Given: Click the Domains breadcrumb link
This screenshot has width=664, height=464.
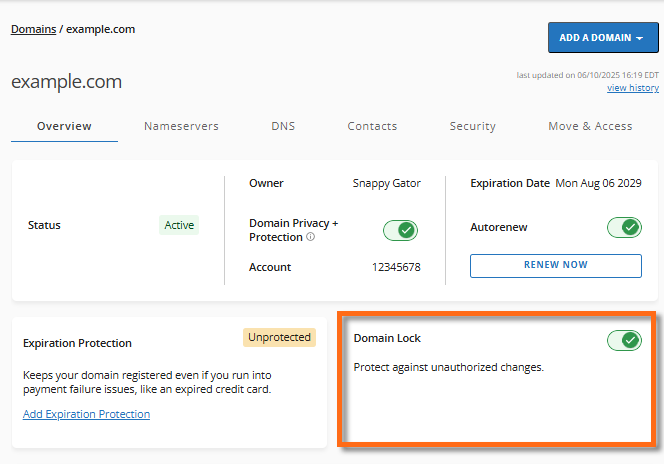Looking at the screenshot, I should [33, 30].
